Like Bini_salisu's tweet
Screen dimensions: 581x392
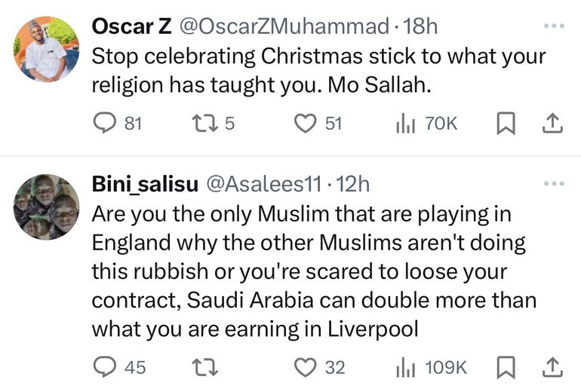click(304, 367)
